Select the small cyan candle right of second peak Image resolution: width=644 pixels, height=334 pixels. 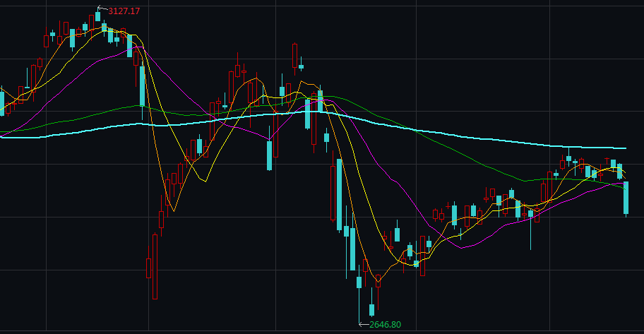pyautogui.click(x=301, y=67)
